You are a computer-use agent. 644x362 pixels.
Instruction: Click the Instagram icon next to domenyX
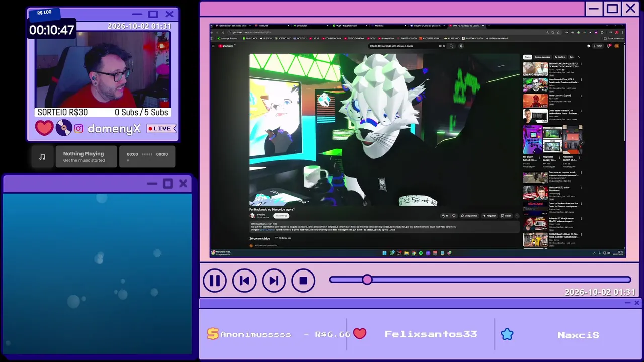(x=78, y=129)
